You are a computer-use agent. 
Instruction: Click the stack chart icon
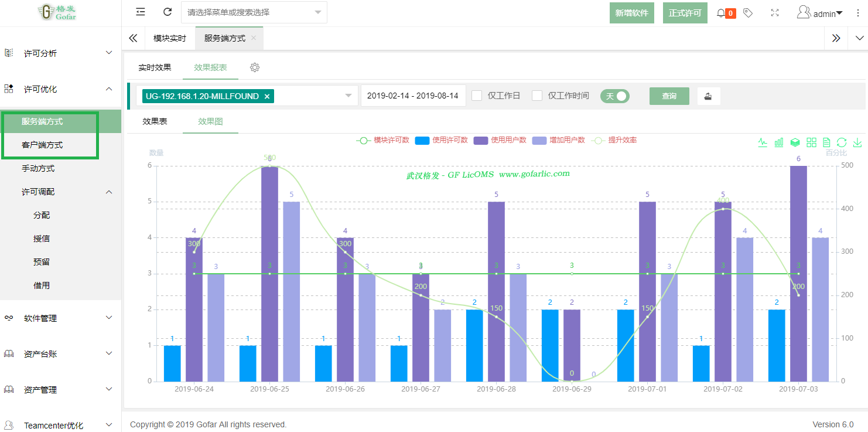tap(795, 142)
